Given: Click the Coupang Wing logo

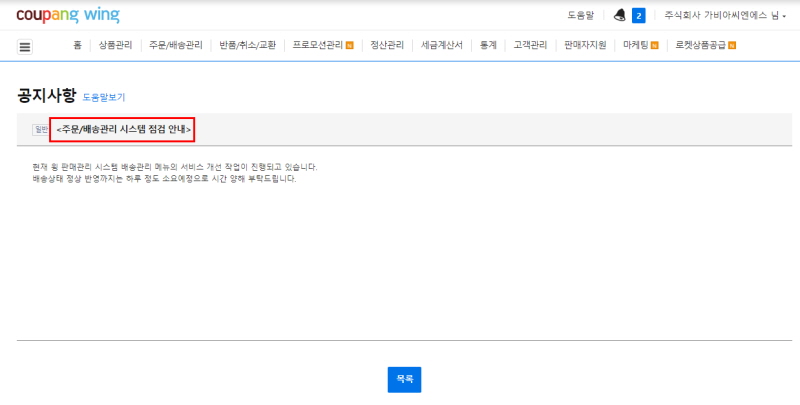Looking at the screenshot, I should click(x=67, y=15).
